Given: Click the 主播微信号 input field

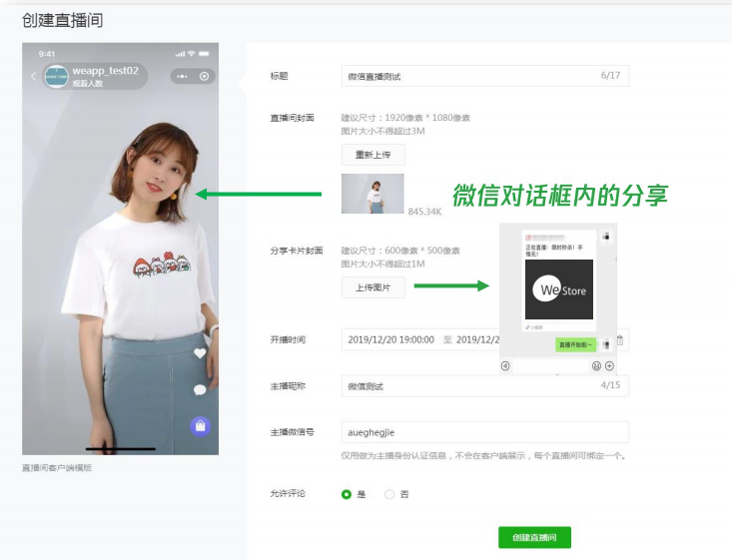Looking at the screenshot, I should click(x=484, y=432).
